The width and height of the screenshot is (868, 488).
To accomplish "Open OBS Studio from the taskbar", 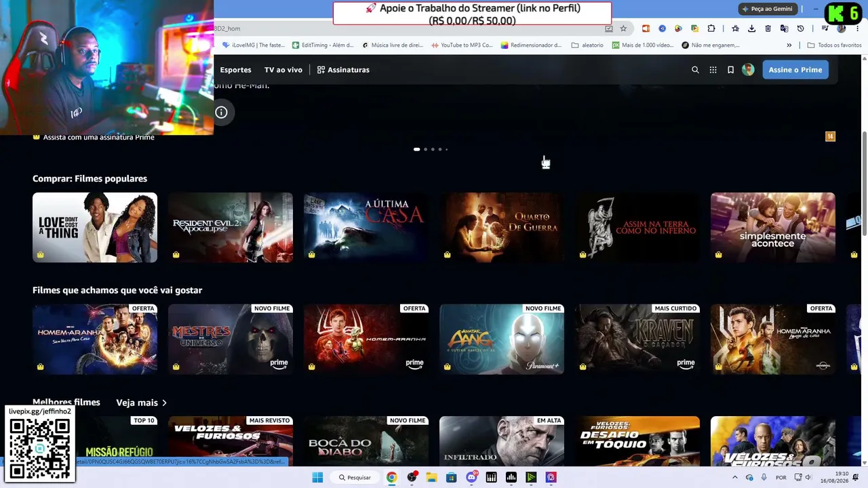I will (x=412, y=477).
